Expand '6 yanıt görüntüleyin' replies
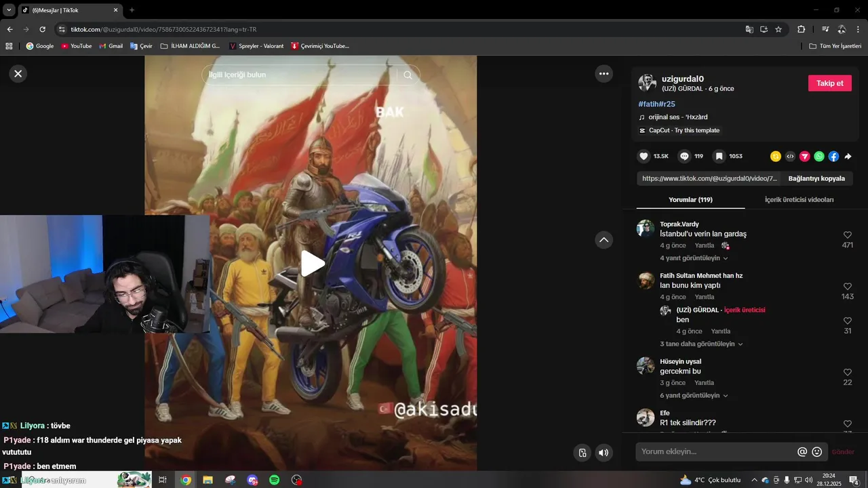The width and height of the screenshot is (868, 488). click(694, 396)
